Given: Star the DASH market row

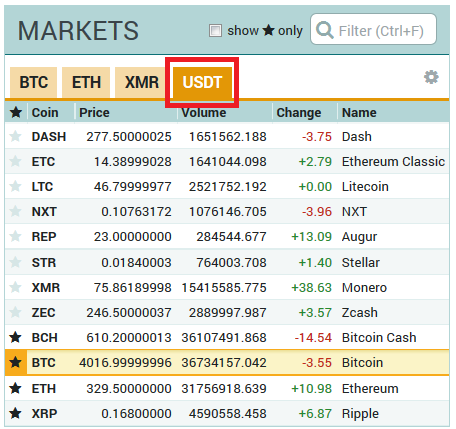Looking at the screenshot, I should tap(15, 136).
